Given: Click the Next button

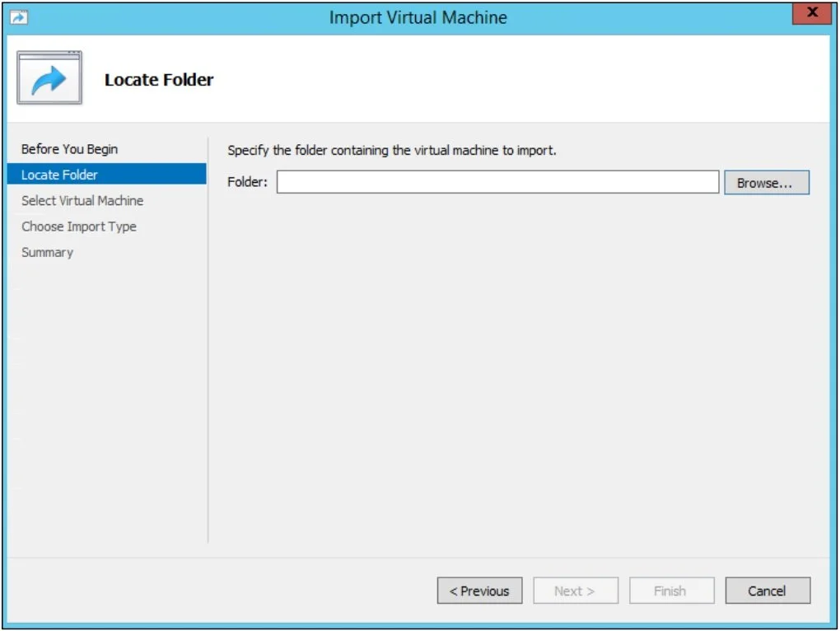Looking at the screenshot, I should (x=576, y=591).
